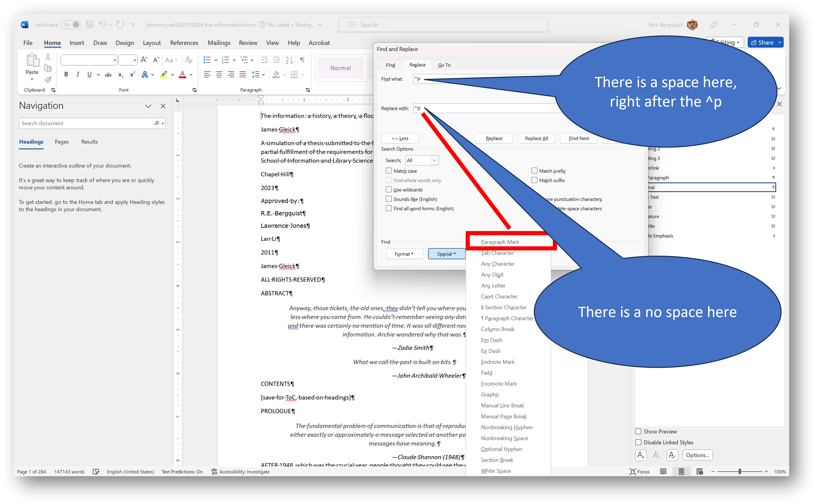Click Increase Indent icon
Image resolution: width=817 pixels, height=504 pixels.
tap(276, 60)
